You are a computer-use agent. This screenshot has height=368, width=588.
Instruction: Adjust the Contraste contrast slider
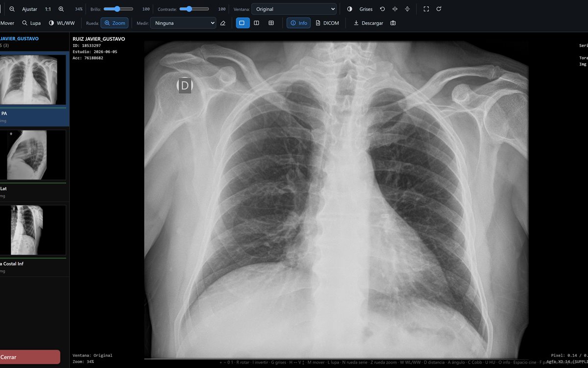coord(194,9)
